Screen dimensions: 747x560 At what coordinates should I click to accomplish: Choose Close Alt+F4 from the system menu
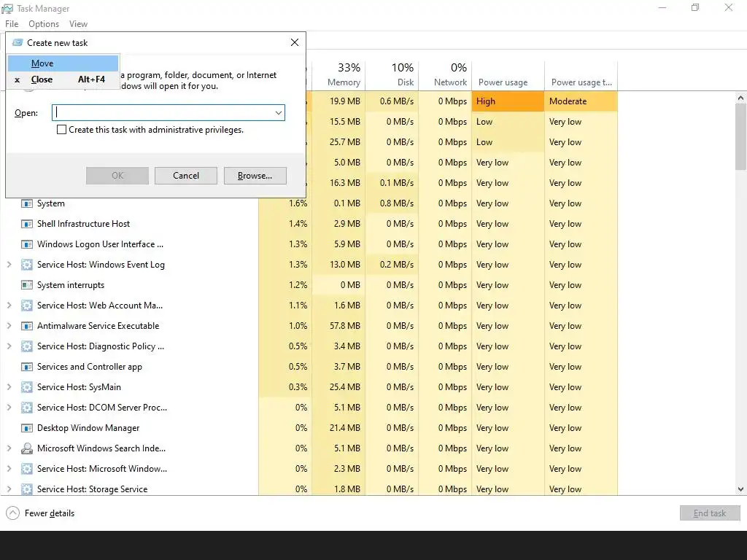63,79
